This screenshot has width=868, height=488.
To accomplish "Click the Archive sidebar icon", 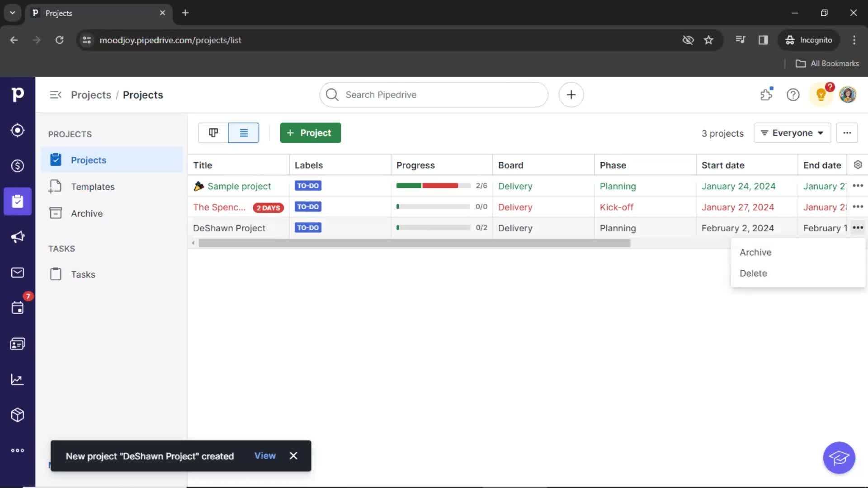I will (56, 213).
